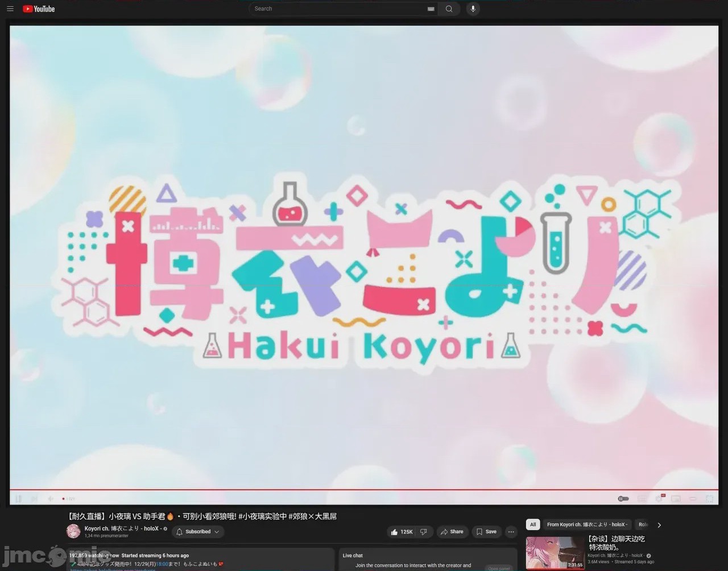Click the 192,859 watching now text

(94, 556)
